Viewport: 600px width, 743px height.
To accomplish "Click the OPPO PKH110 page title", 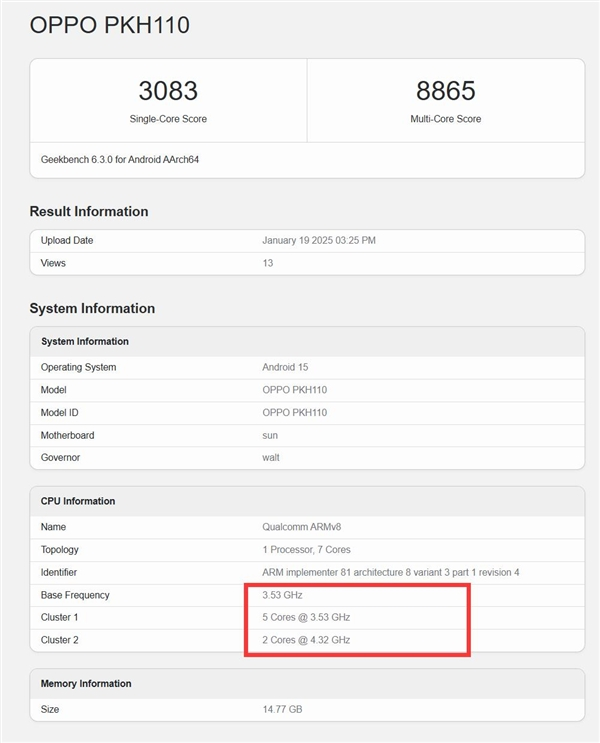I will 110,26.
